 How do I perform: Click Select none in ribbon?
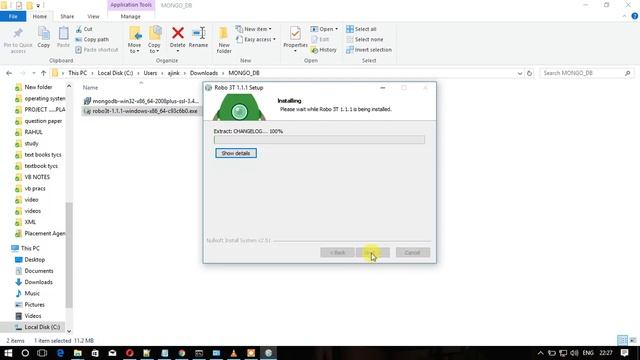(x=364, y=40)
